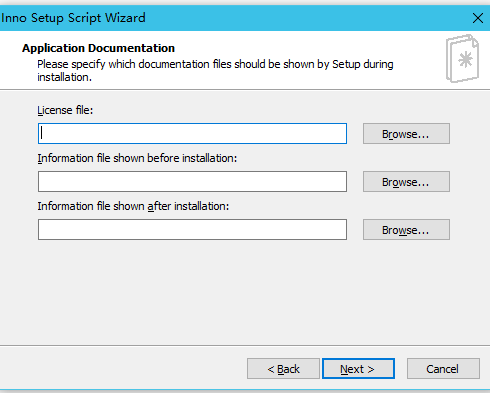Browse for the after-installation information file

click(406, 229)
